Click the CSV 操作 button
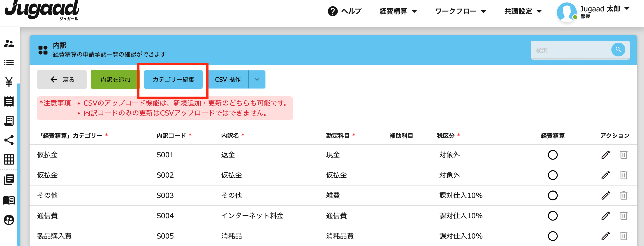The image size is (644, 246). (x=227, y=79)
